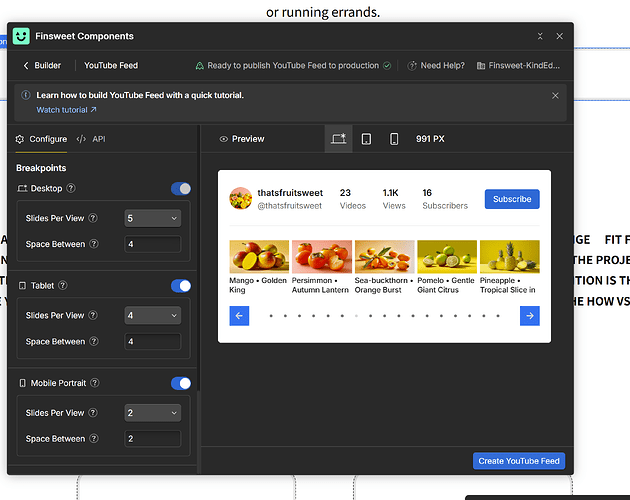
Task: Open Desktop Slides Per View dropdown
Action: tap(153, 218)
